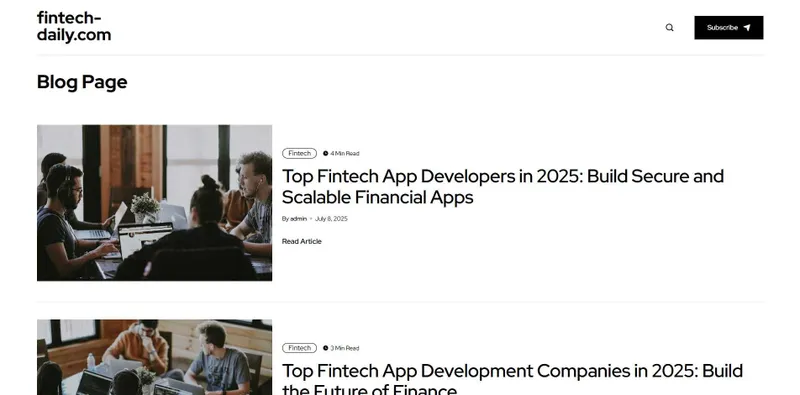Open the Top Fintech App Developers article title
800x395 pixels.
503,186
